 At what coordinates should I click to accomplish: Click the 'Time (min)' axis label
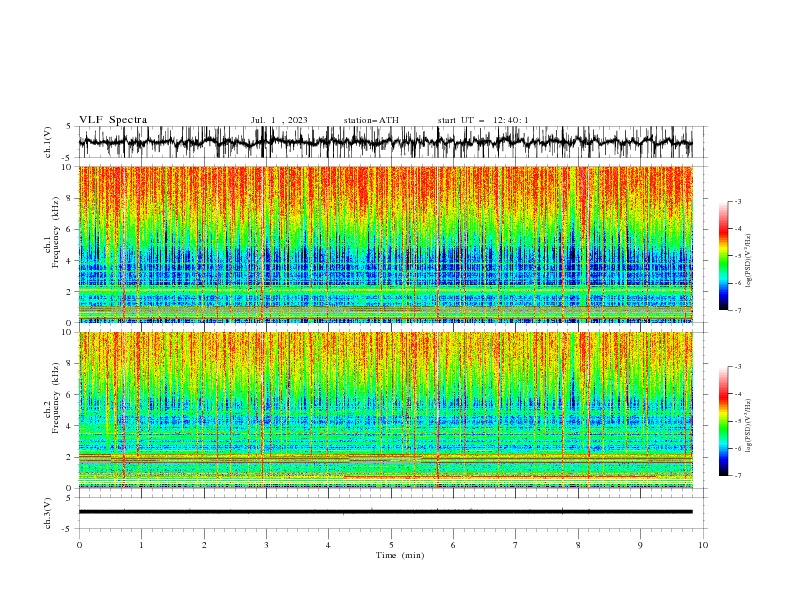coord(400,555)
